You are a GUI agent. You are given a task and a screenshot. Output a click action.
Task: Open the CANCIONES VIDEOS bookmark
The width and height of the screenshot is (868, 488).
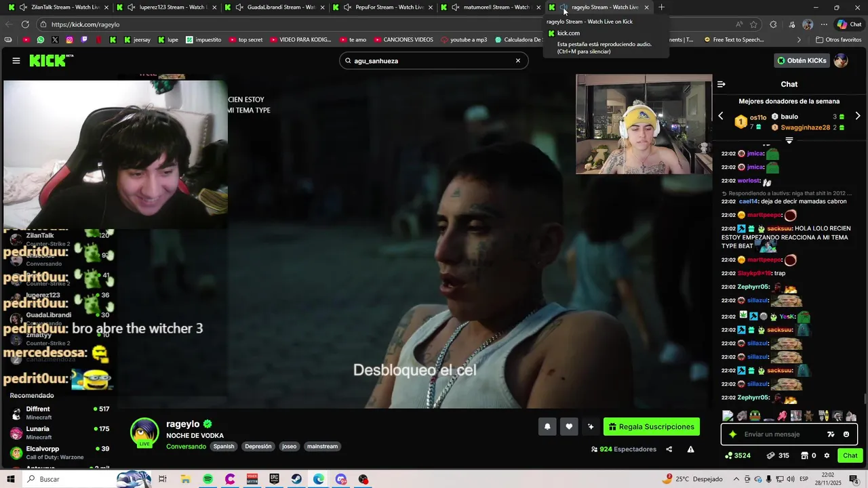tap(403, 40)
